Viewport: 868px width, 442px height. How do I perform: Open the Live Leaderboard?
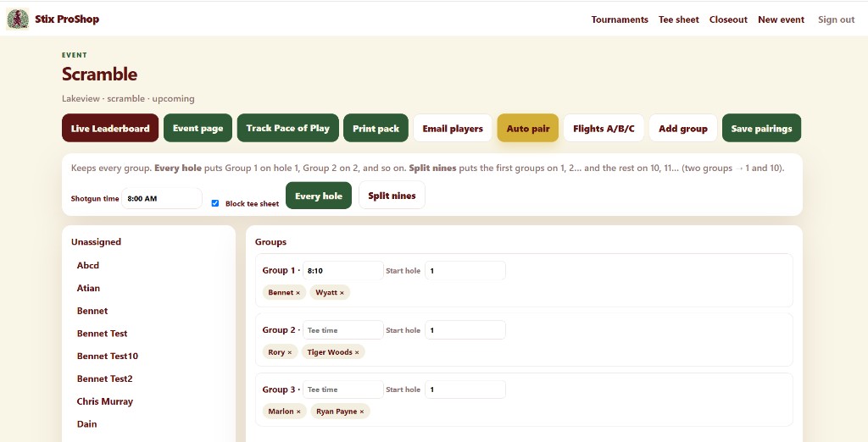[110, 129]
